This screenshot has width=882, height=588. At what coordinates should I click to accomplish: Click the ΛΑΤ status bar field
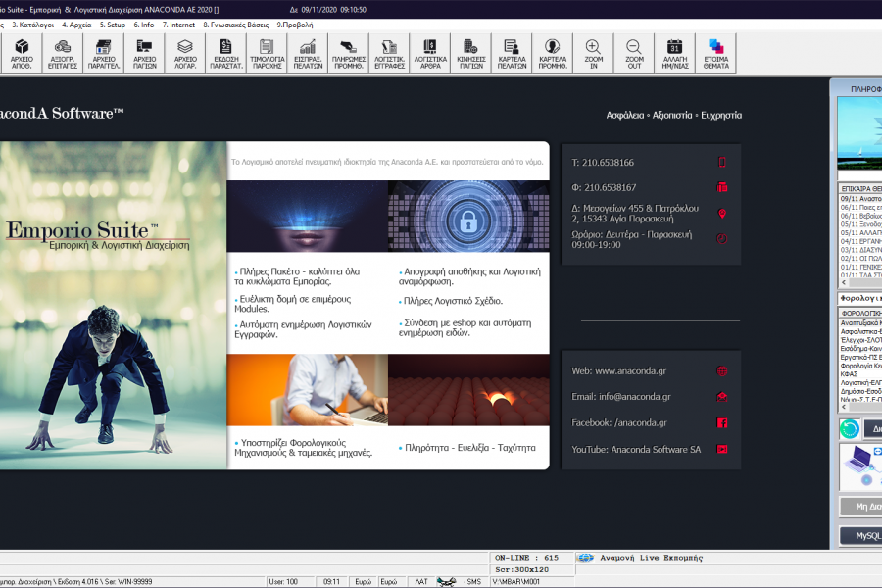pyautogui.click(x=420, y=582)
